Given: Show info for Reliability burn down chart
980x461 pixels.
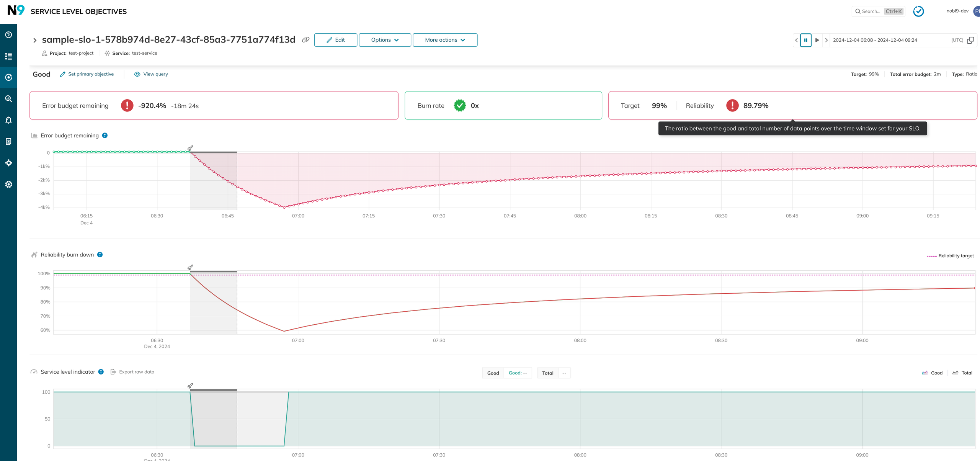Looking at the screenshot, I should [x=100, y=255].
